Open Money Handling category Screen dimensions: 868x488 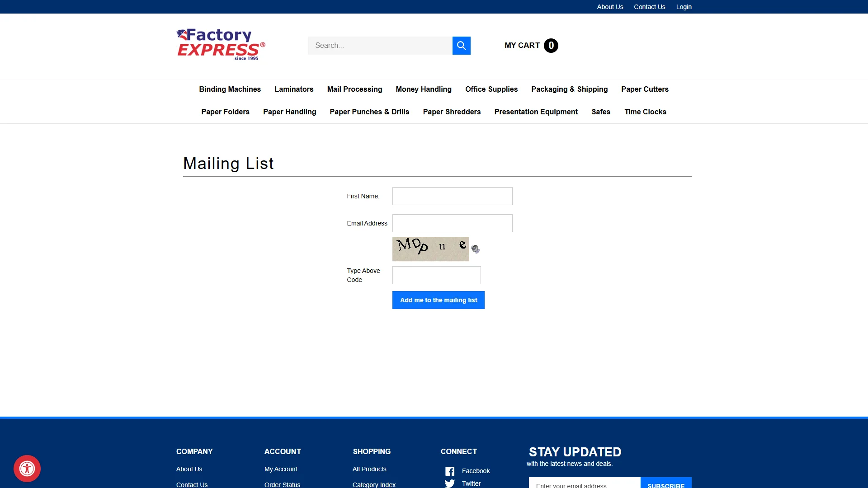point(424,89)
